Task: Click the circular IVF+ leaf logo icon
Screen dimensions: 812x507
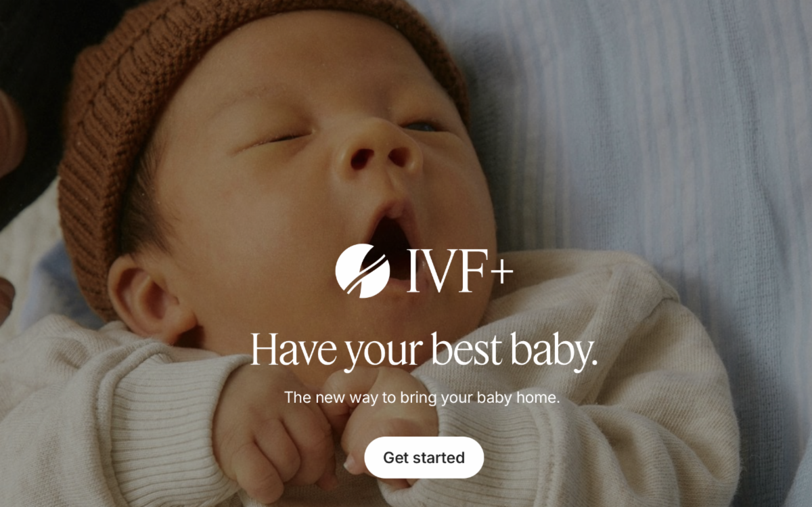Action: [363, 271]
